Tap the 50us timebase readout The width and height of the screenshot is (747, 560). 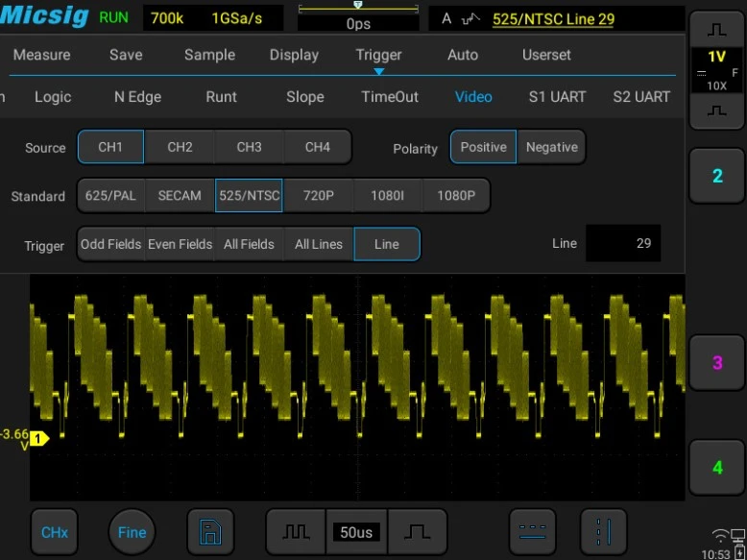tap(356, 532)
